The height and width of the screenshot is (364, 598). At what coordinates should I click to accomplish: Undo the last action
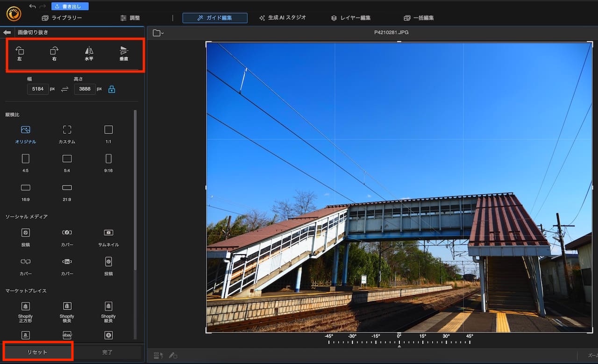click(x=32, y=6)
